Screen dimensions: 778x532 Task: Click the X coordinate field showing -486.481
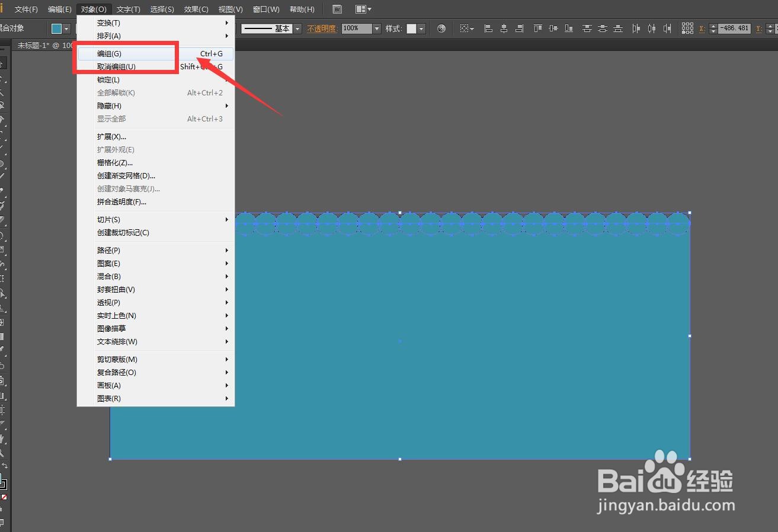pos(734,28)
